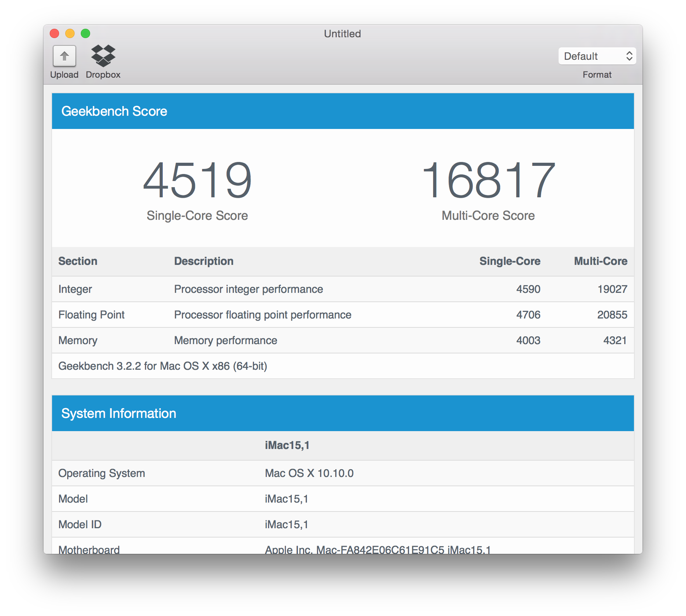This screenshot has width=686, height=616.
Task: Select the Model ID row's iMac15,1 value
Action: tap(287, 524)
